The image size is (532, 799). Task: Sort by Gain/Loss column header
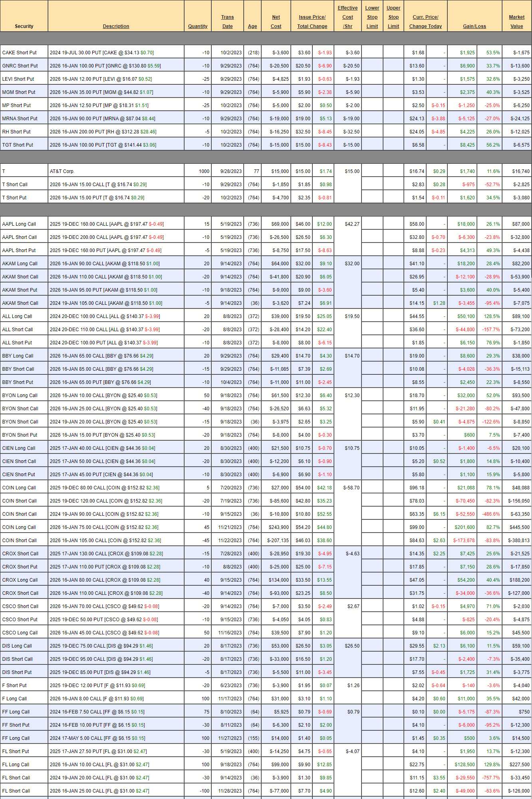click(474, 26)
